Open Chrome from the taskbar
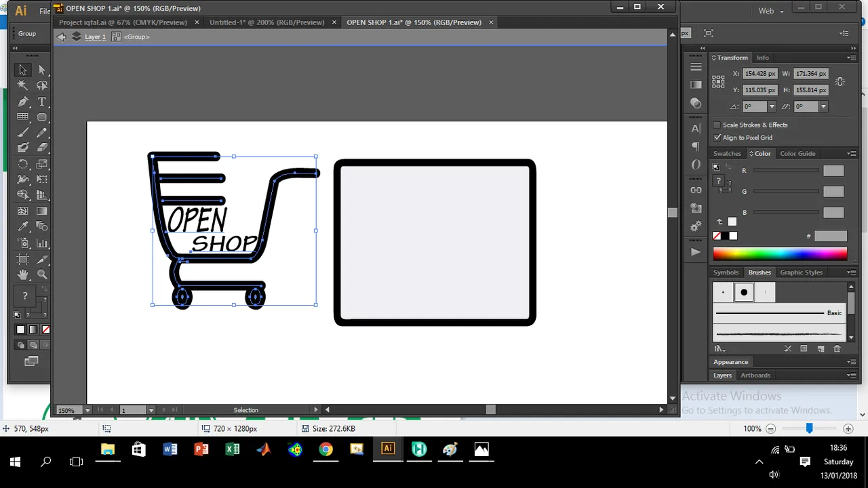Viewport: 868px width, 488px height. tap(325, 449)
